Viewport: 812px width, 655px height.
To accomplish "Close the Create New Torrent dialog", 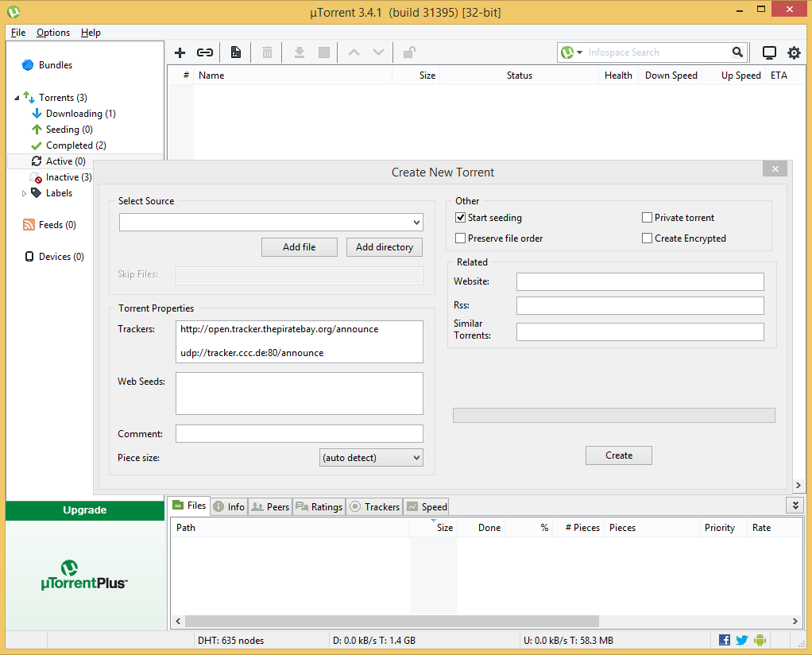I will coord(775,169).
